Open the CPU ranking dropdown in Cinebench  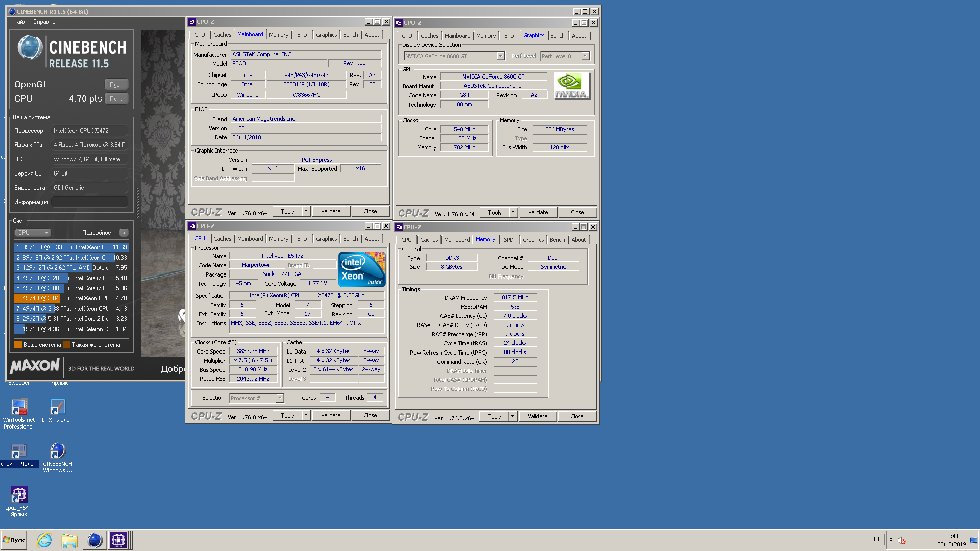33,233
